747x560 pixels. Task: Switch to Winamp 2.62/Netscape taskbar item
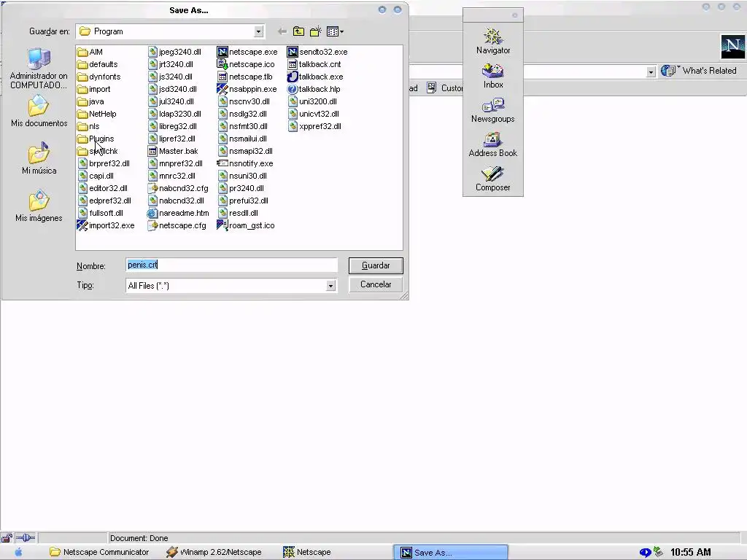point(214,552)
